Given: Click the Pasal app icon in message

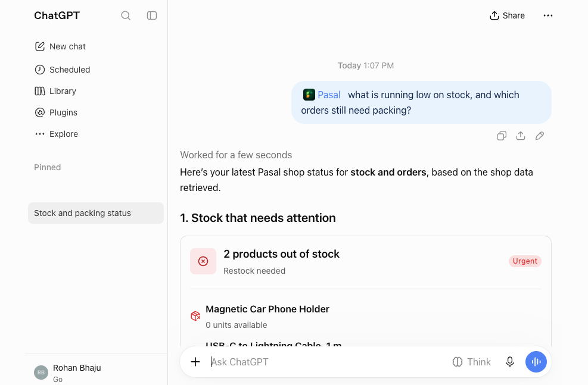Looking at the screenshot, I should point(309,95).
